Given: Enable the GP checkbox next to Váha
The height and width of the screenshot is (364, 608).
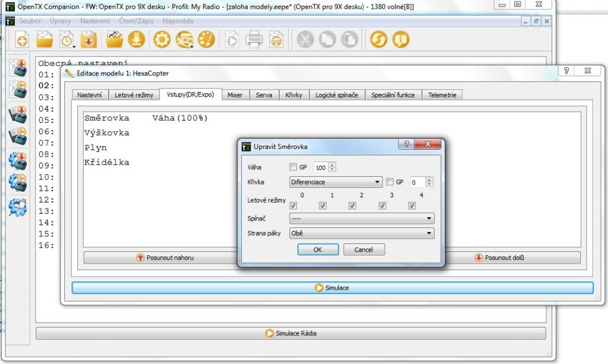Looking at the screenshot, I should 293,167.
